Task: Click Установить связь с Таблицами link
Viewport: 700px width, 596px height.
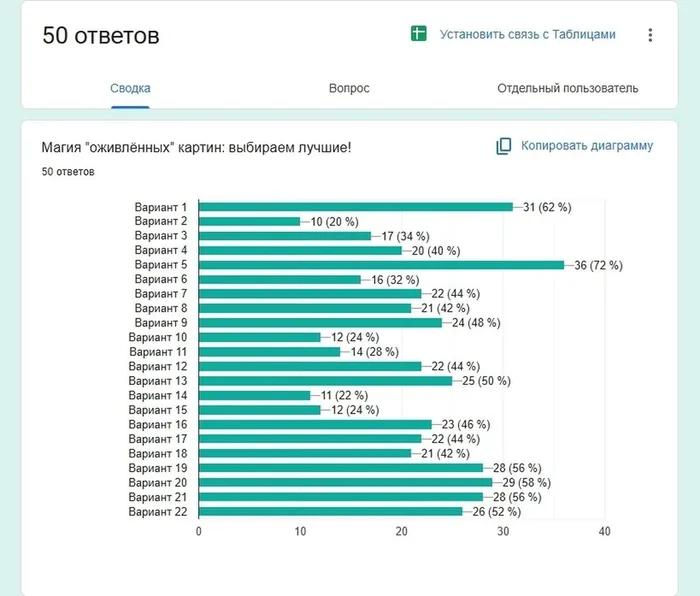Action: click(x=527, y=34)
